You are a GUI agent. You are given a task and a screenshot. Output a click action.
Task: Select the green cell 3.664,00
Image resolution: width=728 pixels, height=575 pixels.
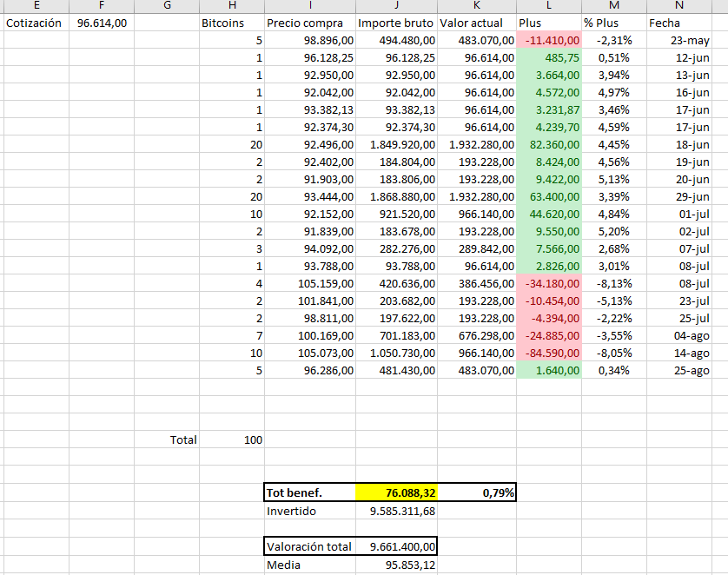[549, 76]
